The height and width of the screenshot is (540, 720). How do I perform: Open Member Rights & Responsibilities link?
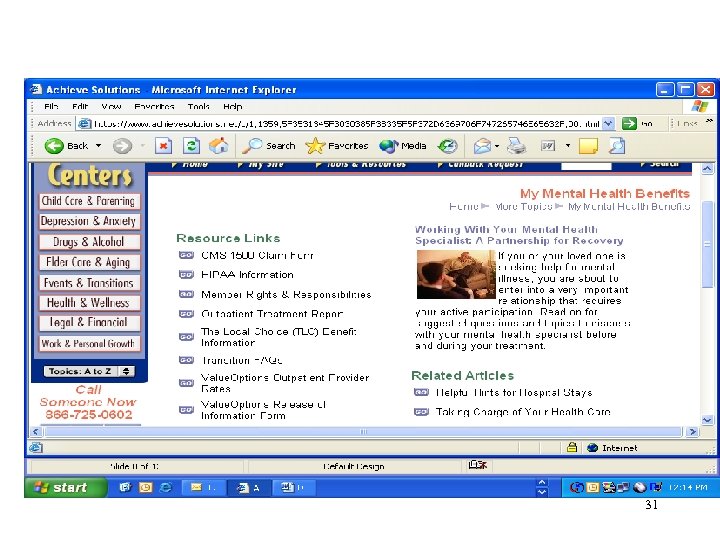pyautogui.click(x=286, y=294)
